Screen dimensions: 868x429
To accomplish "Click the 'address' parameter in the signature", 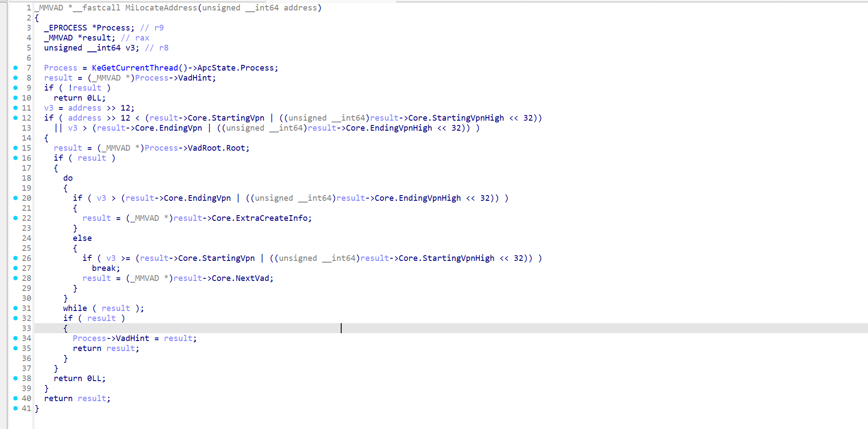I will 300,8.
